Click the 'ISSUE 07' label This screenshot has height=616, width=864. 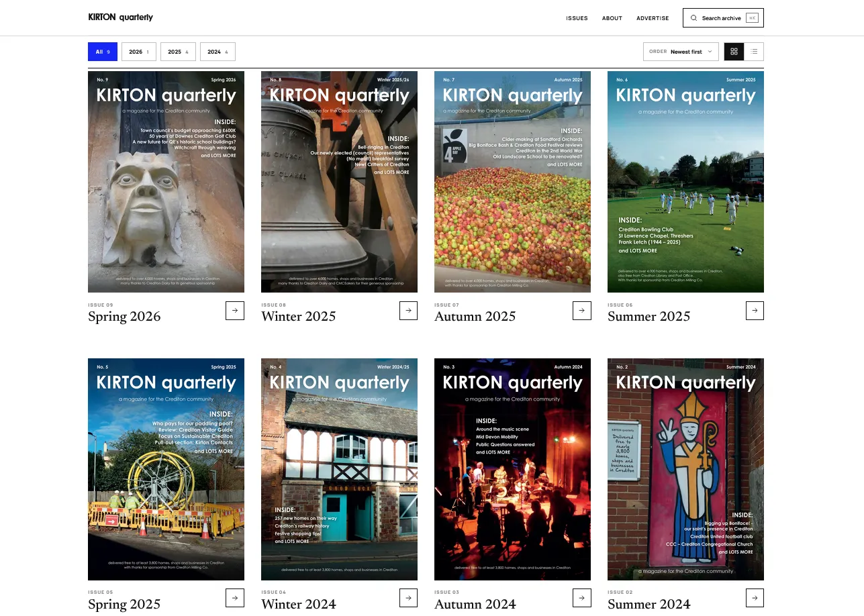click(447, 305)
